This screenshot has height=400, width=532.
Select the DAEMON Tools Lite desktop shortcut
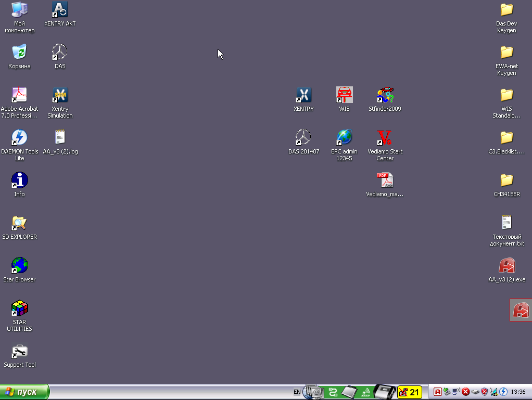(19, 145)
